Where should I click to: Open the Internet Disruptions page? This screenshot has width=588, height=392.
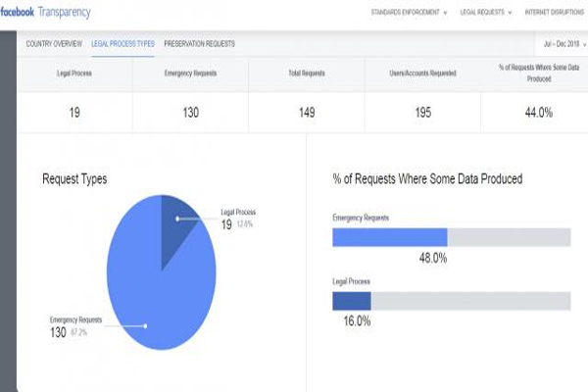555,13
